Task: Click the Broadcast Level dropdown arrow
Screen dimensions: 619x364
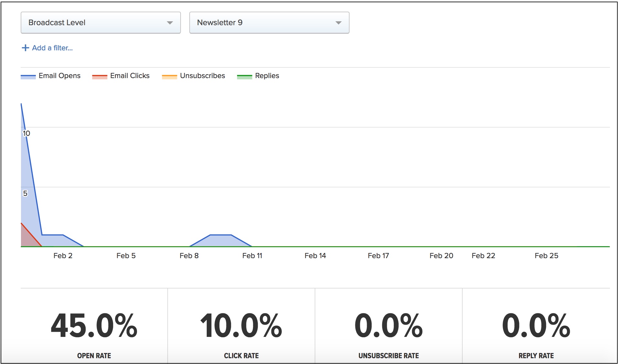Action: pyautogui.click(x=170, y=23)
